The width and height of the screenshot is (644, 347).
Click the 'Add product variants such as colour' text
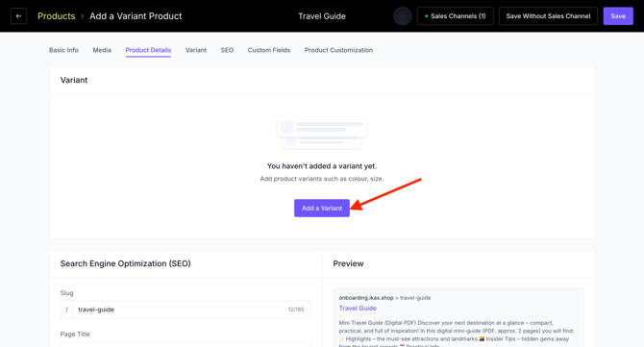322,179
